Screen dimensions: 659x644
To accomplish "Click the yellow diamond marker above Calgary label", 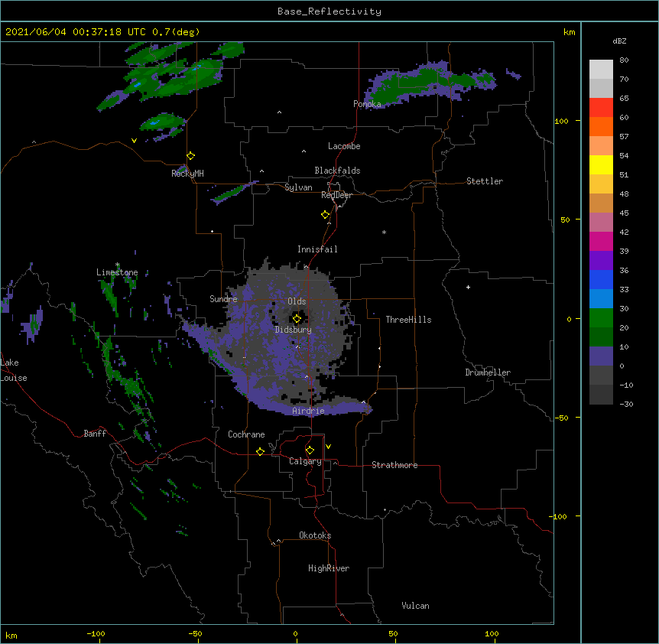I will [x=310, y=450].
